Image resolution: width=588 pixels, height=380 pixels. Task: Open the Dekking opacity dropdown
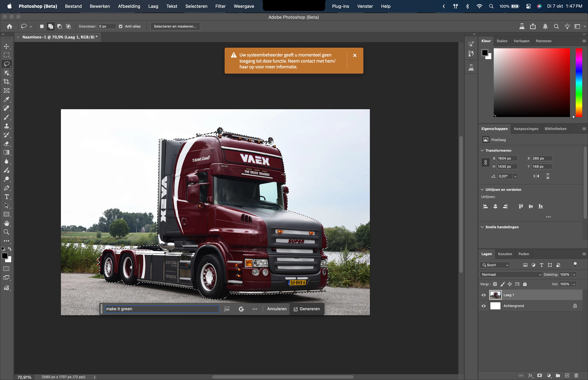(574, 275)
